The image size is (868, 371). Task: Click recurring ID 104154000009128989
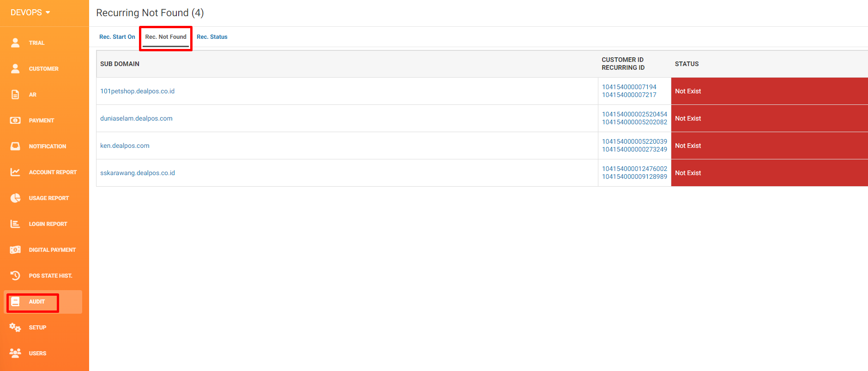(634, 176)
